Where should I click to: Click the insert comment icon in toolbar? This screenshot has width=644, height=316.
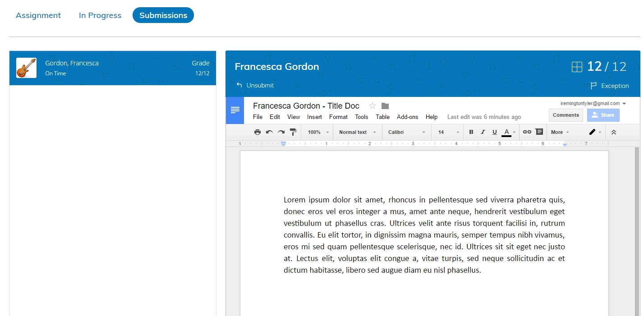[539, 132]
